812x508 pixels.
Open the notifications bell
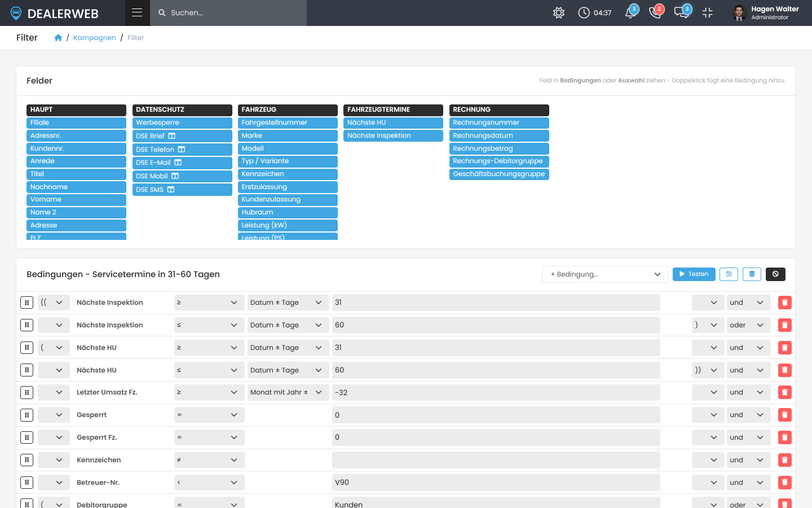point(630,12)
